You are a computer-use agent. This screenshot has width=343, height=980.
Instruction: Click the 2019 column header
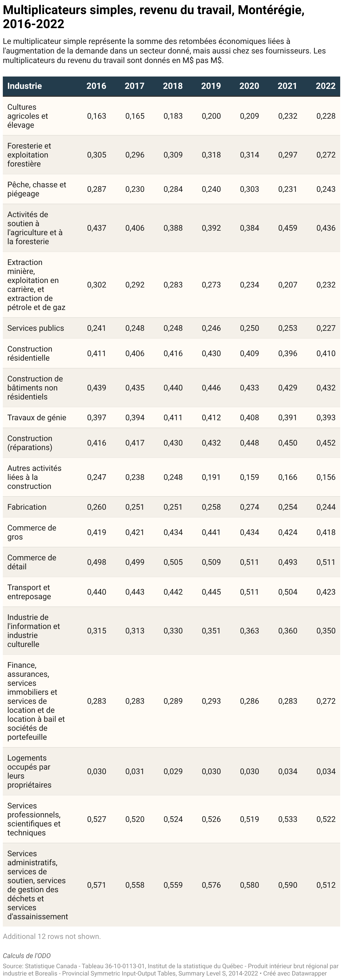(211, 86)
